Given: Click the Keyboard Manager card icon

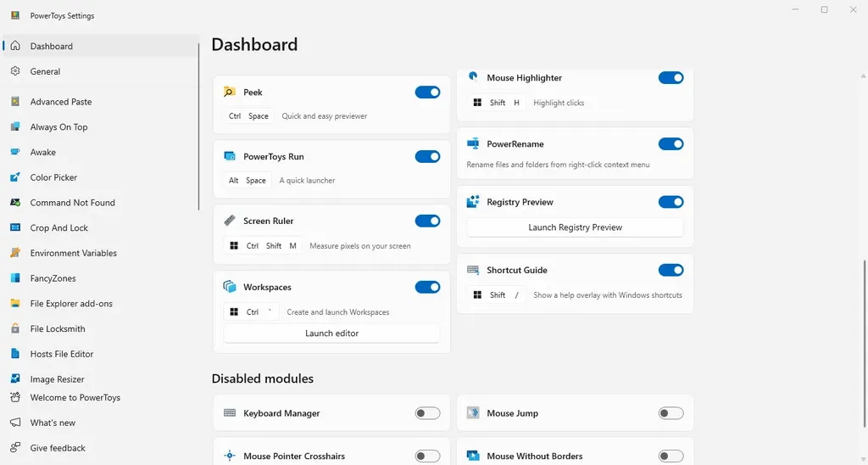Looking at the screenshot, I should (229, 413).
